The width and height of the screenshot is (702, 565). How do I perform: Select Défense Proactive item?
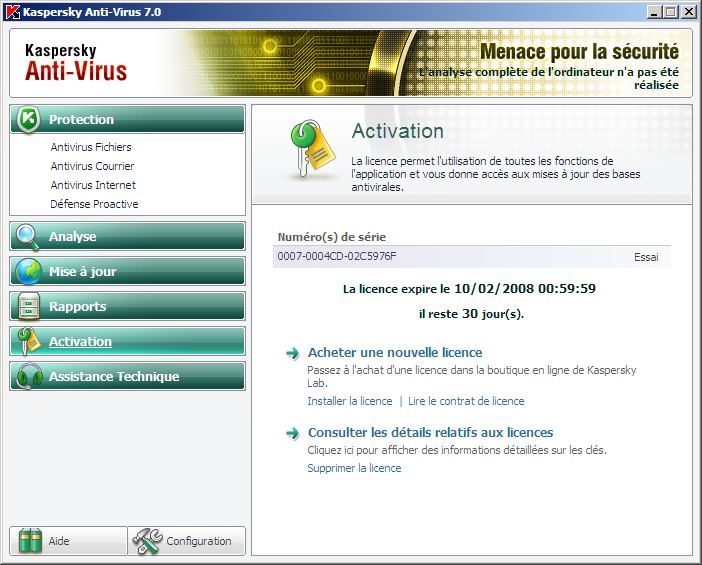tap(94, 204)
